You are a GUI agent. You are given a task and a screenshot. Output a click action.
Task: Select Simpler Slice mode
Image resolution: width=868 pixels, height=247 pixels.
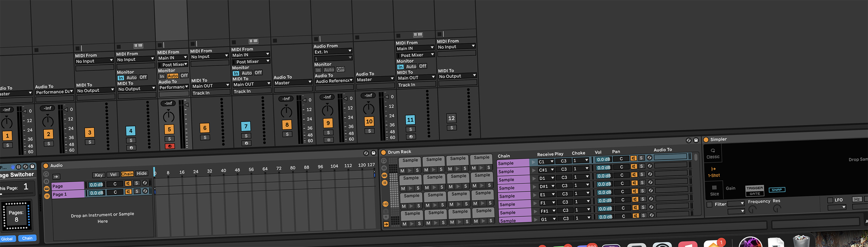(x=715, y=190)
